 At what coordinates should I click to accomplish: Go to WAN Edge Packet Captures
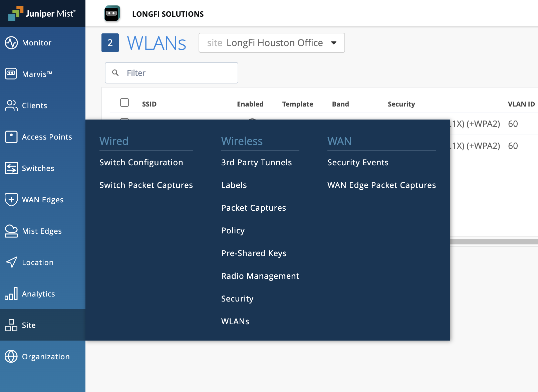[x=382, y=185]
